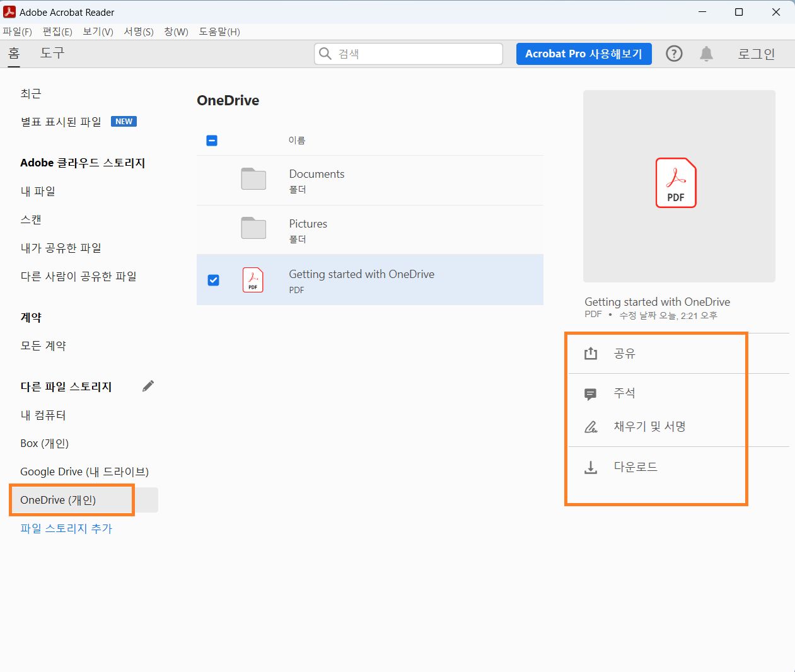Select Google Drive (내 드라이브) in sidebar
Image resolution: width=795 pixels, height=672 pixels.
click(x=84, y=471)
